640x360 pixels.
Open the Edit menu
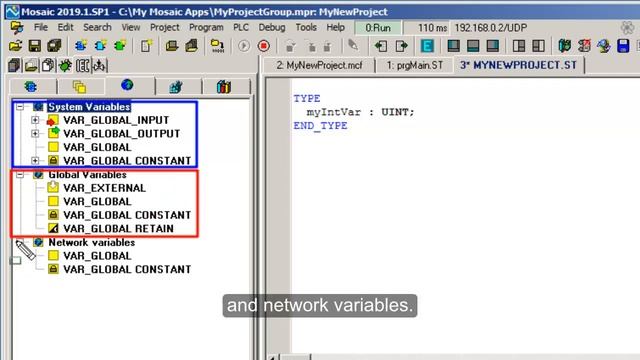(65, 27)
